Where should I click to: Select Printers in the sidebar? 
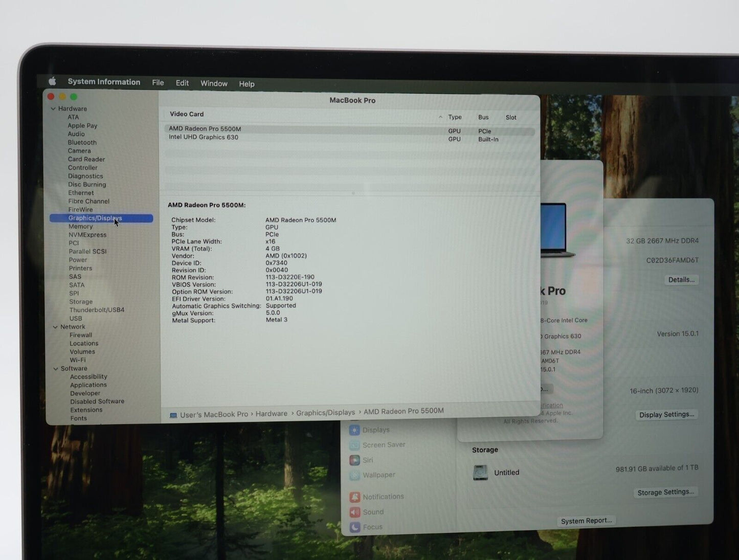[80, 268]
